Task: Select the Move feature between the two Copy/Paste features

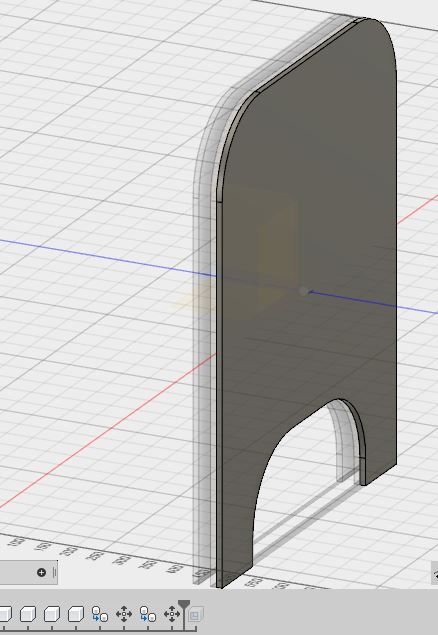Action: [x=124, y=614]
